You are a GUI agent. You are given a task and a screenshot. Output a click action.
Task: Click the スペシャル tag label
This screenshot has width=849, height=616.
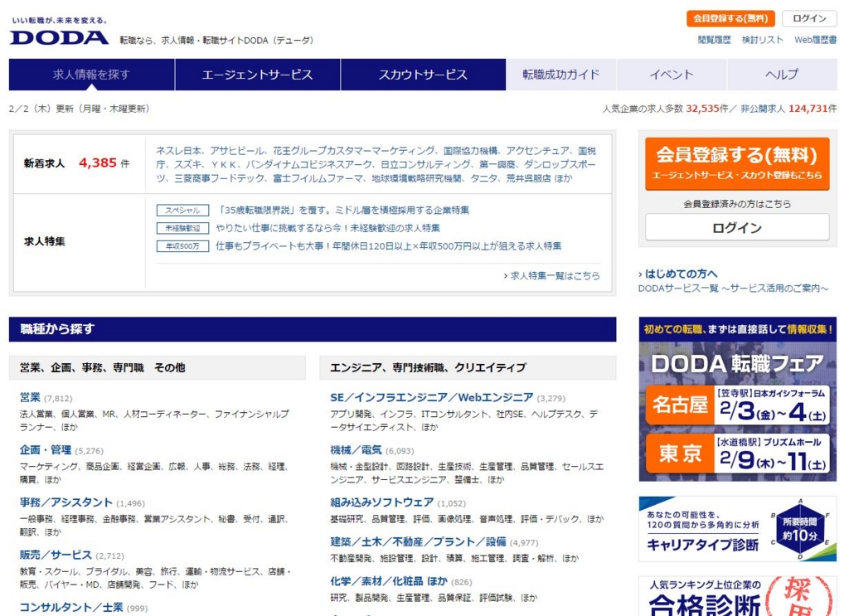(x=182, y=210)
